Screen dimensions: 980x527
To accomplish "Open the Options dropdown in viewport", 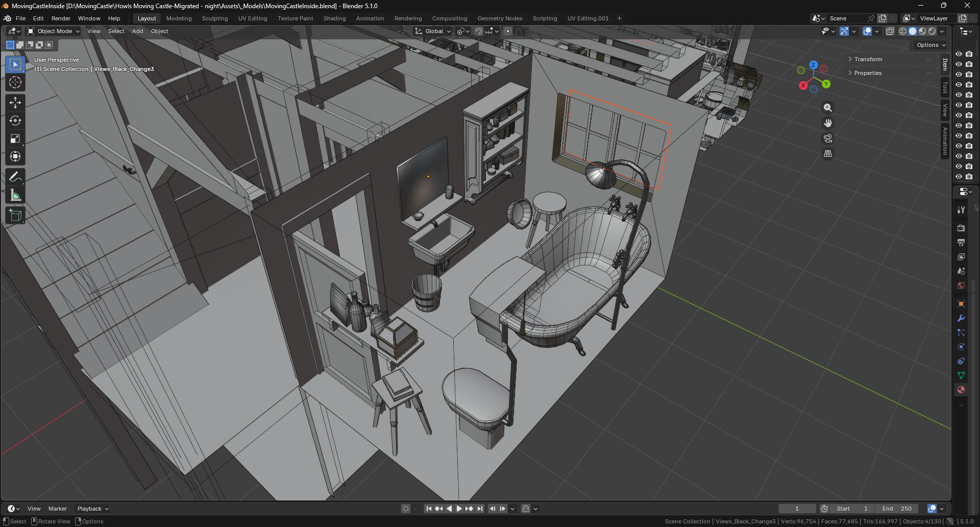I will [931, 45].
